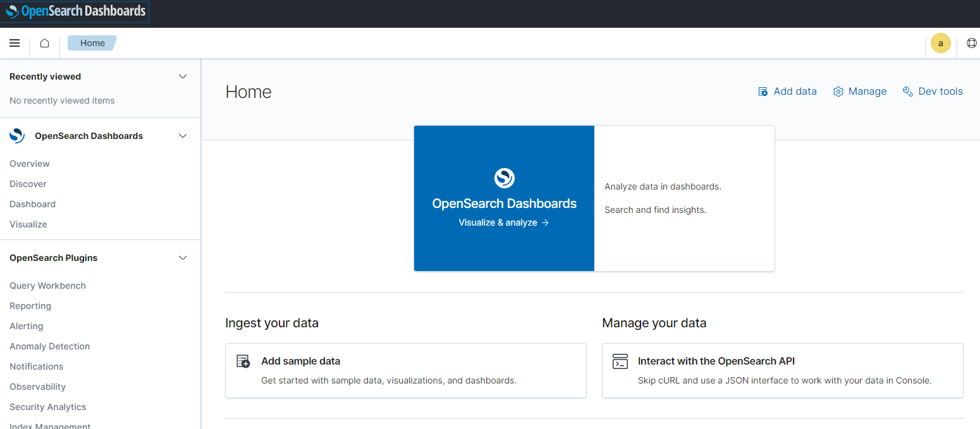Click the 'OpenSearch Plugins' group heading
Viewport: 980px width, 429px height.
pos(54,258)
